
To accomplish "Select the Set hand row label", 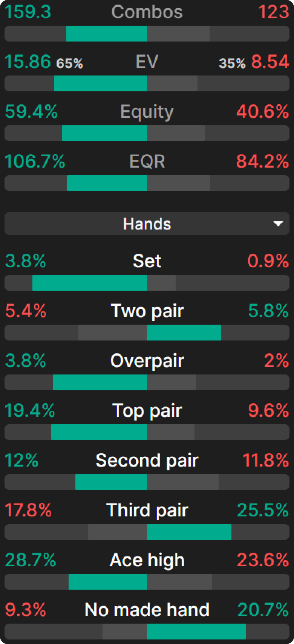I will pyautogui.click(x=147, y=261).
